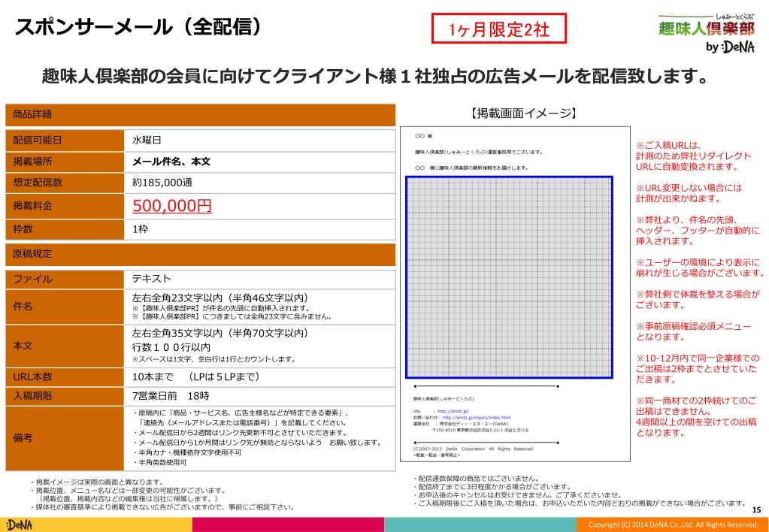Open the smcb.jp/inquiry/index.html link
This screenshot has height=532, width=769.
coord(477,418)
